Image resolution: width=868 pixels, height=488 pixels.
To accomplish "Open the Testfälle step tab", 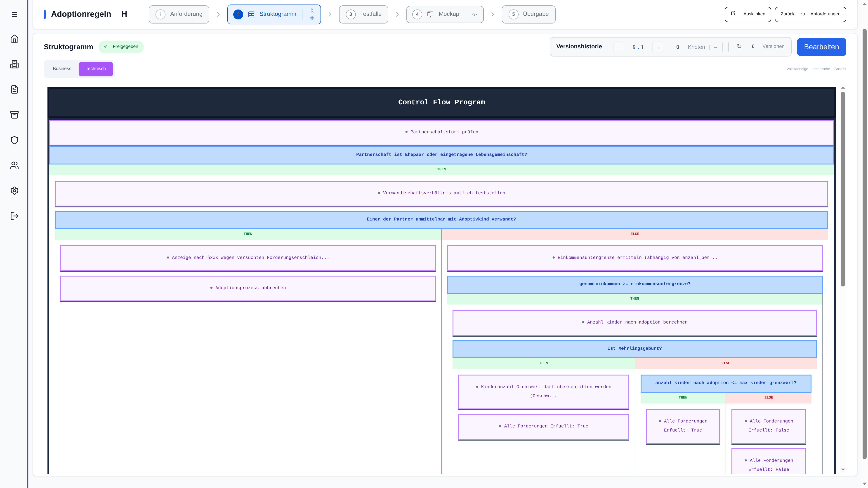I will (363, 14).
